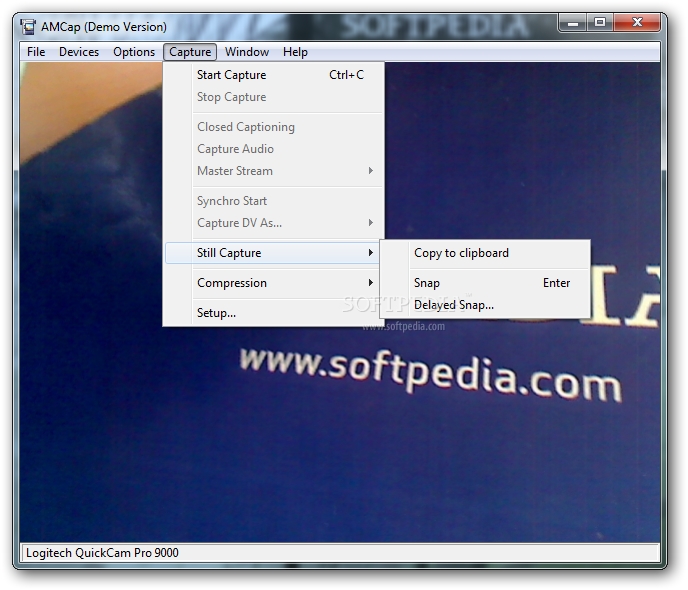Open the Devices menu
Screen dimensions: 688x590
coord(79,52)
